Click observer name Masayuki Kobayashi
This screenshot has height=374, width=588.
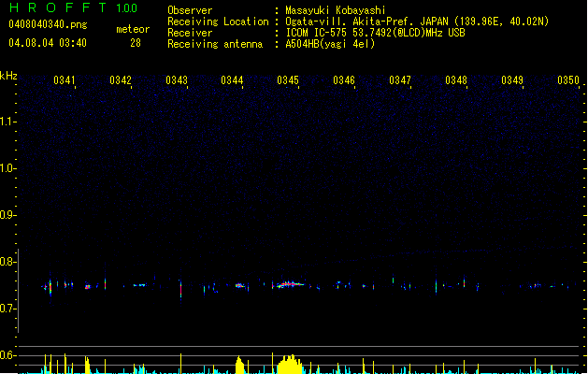click(x=336, y=10)
